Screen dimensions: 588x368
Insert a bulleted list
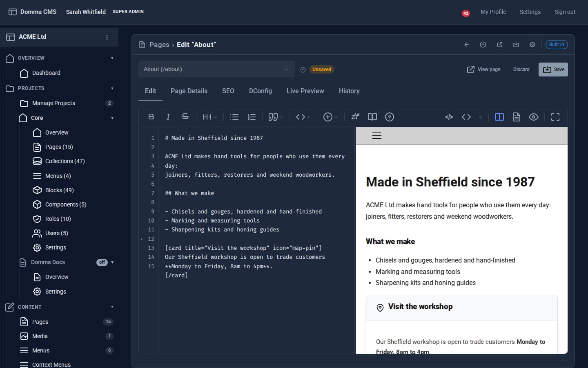(x=234, y=117)
